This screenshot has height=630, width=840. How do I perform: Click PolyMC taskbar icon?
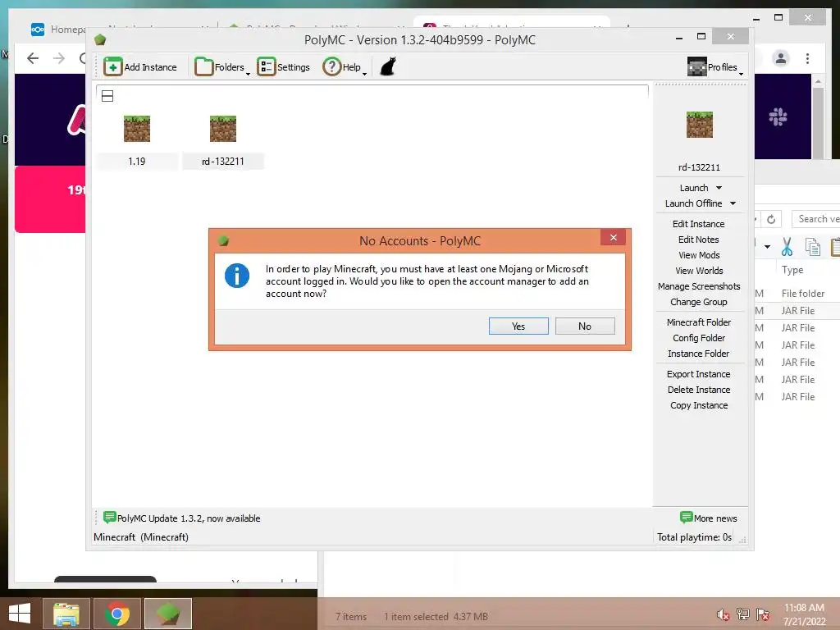pyautogui.click(x=167, y=614)
